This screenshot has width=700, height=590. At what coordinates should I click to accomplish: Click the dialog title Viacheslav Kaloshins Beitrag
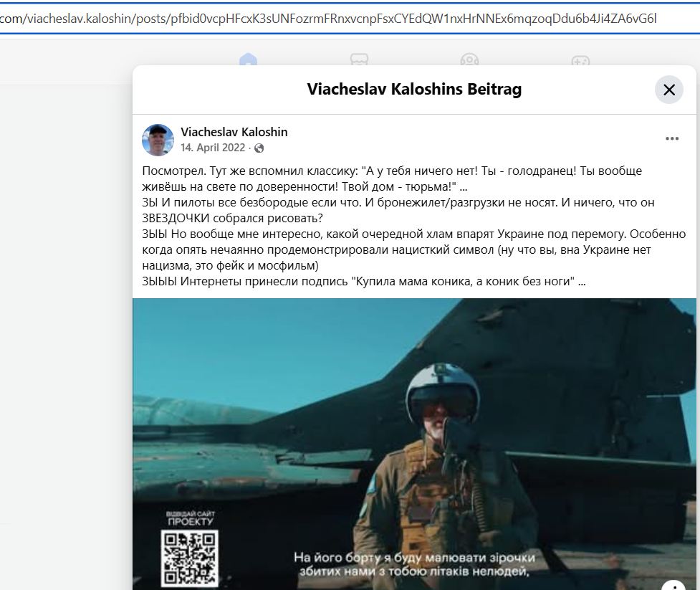pos(414,90)
